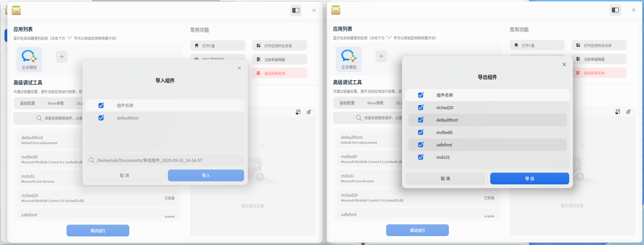Select msftedit list entry behind 导入组件 dialog
Viewport: 644px width, 245px height.
click(x=50, y=159)
